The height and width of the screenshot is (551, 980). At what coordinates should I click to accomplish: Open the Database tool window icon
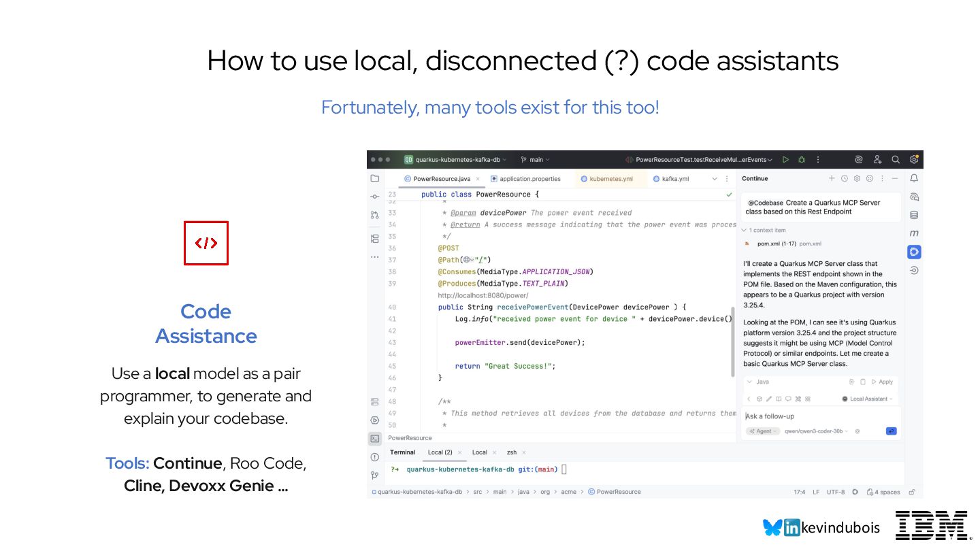coord(914,215)
